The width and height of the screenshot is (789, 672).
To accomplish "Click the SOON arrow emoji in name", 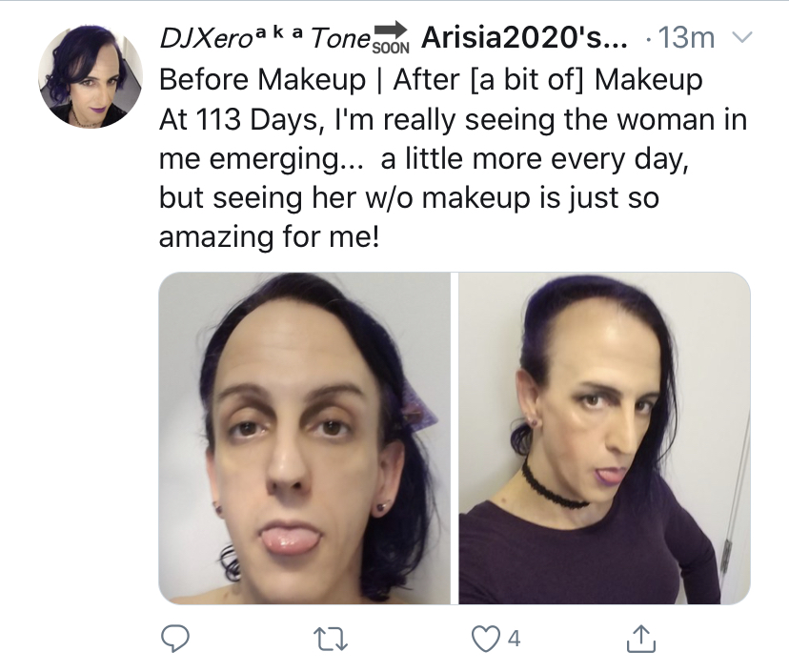I will coord(391,37).
